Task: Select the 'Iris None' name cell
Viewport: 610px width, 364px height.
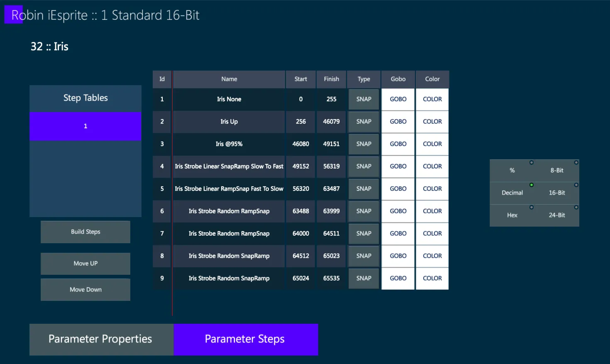Action: [229, 99]
